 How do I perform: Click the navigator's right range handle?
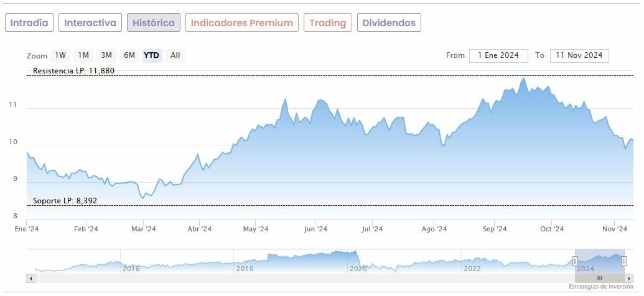(x=624, y=261)
